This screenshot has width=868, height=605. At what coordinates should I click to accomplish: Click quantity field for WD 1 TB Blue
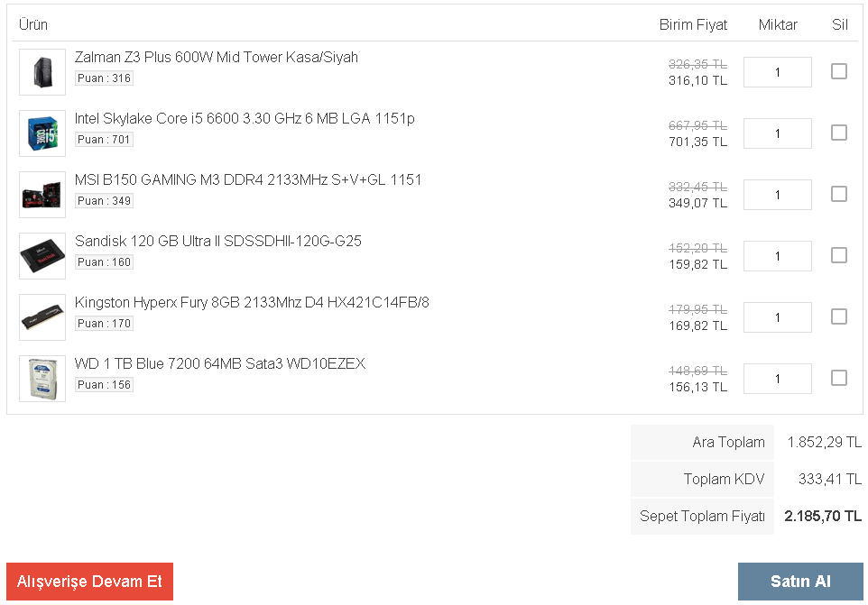(777, 379)
